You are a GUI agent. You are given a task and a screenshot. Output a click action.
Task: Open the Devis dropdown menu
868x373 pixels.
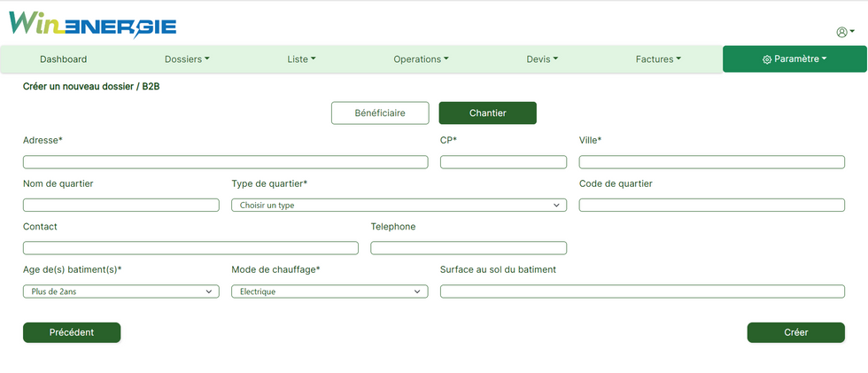[x=542, y=59]
